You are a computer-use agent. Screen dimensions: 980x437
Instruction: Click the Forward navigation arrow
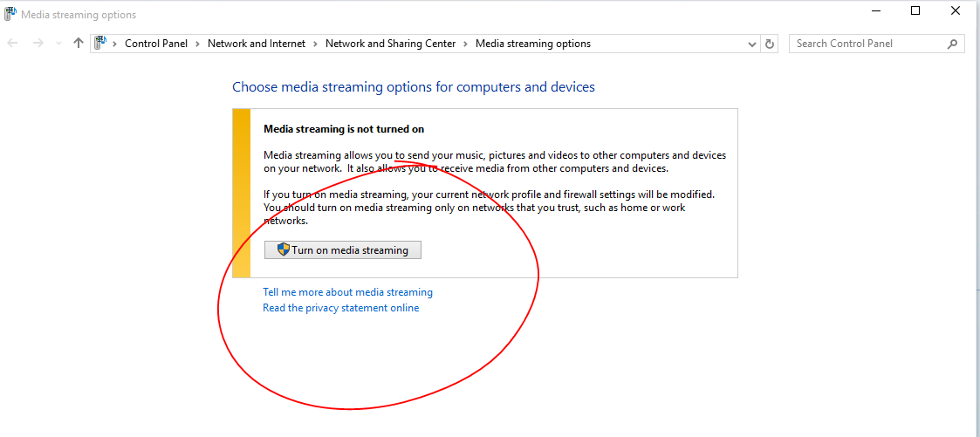click(x=38, y=44)
